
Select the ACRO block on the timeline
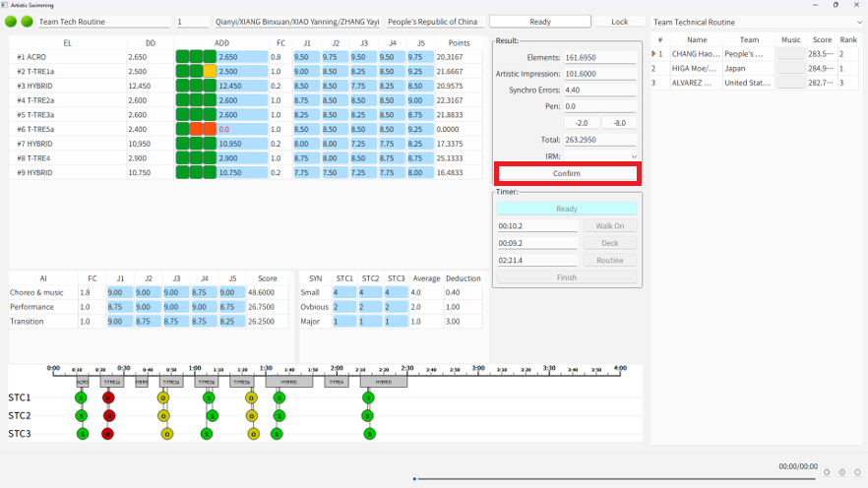pyautogui.click(x=82, y=382)
